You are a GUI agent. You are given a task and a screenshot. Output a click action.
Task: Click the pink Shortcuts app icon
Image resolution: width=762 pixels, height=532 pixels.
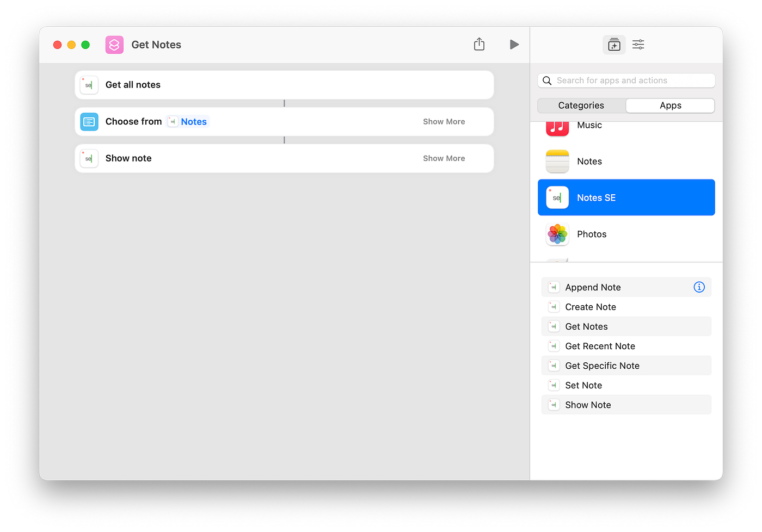click(x=114, y=45)
